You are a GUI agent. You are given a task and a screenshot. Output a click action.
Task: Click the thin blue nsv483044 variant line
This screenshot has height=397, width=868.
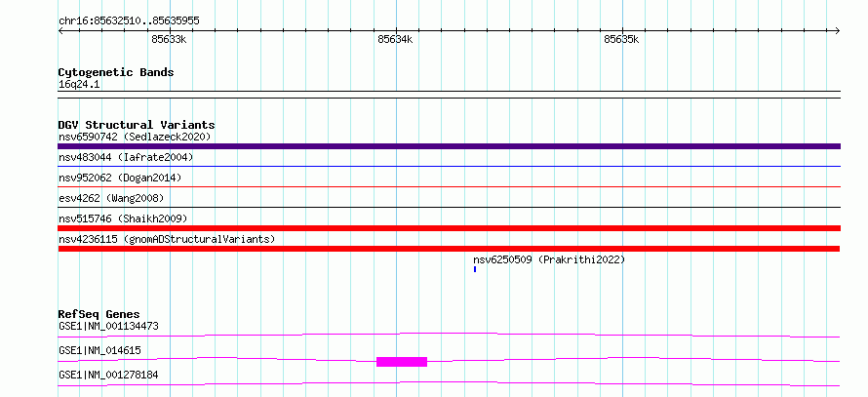[449, 166]
